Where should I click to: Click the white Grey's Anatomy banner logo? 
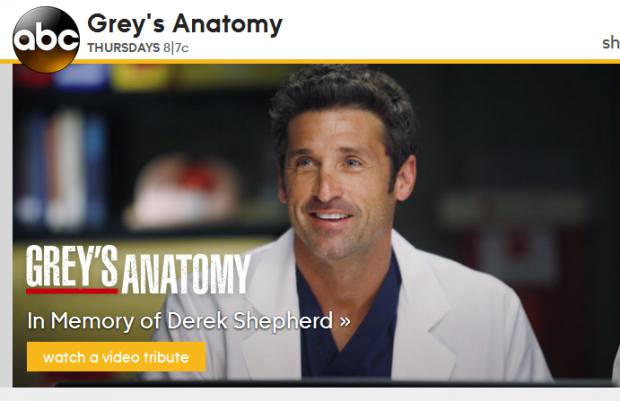click(138, 269)
